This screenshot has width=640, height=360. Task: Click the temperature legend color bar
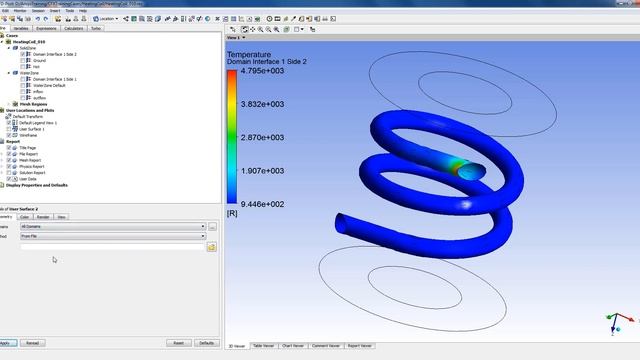click(x=232, y=137)
